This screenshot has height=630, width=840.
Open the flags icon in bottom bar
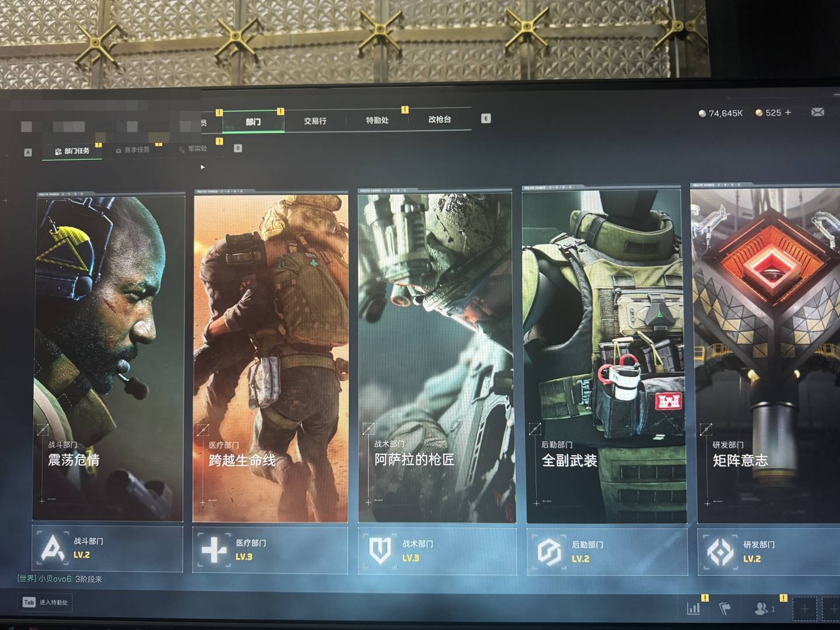pos(724,608)
